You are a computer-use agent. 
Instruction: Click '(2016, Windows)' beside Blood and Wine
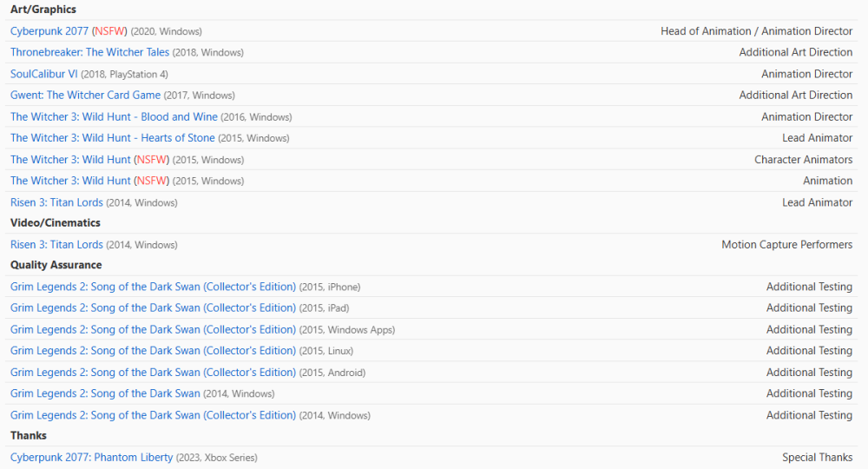point(256,117)
